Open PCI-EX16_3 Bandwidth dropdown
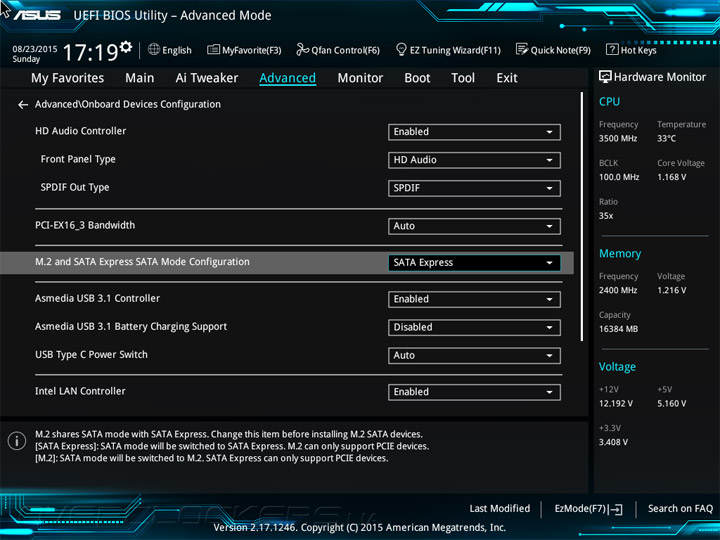 (474, 226)
